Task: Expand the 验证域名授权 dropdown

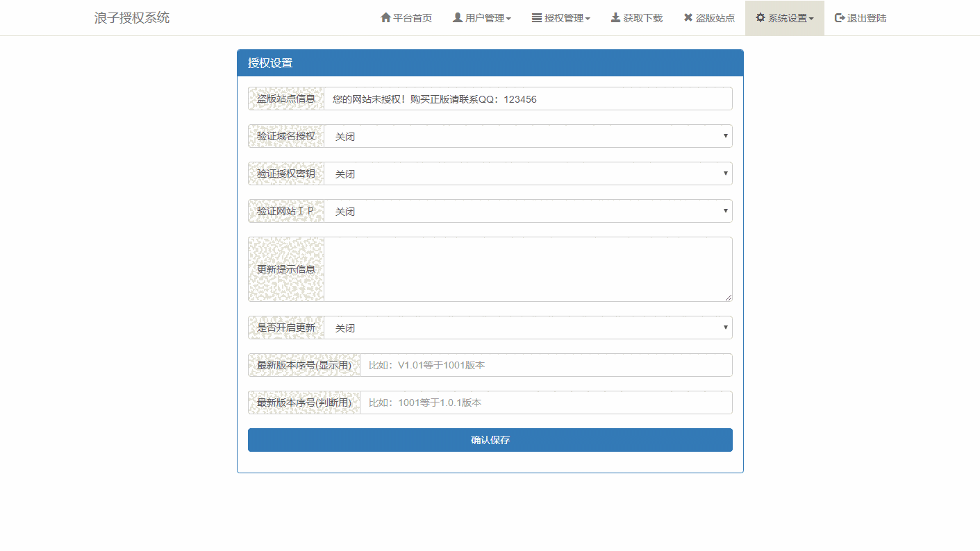Action: coord(529,136)
